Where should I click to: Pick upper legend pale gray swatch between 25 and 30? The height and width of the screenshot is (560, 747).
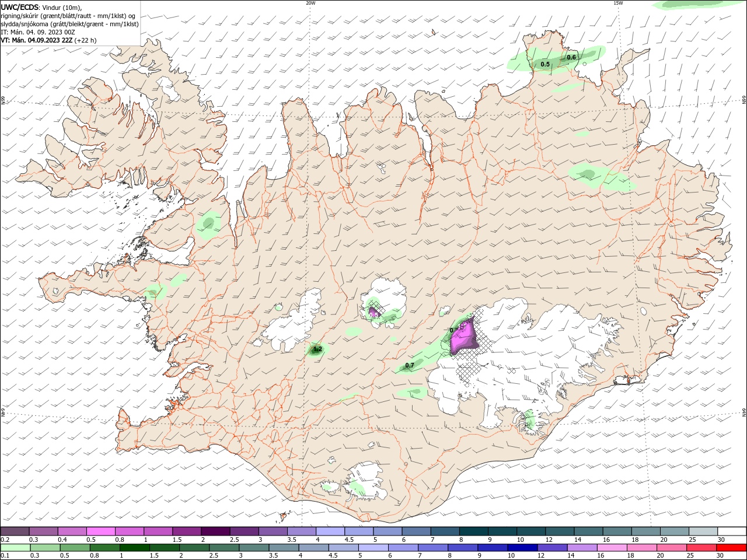(703, 531)
